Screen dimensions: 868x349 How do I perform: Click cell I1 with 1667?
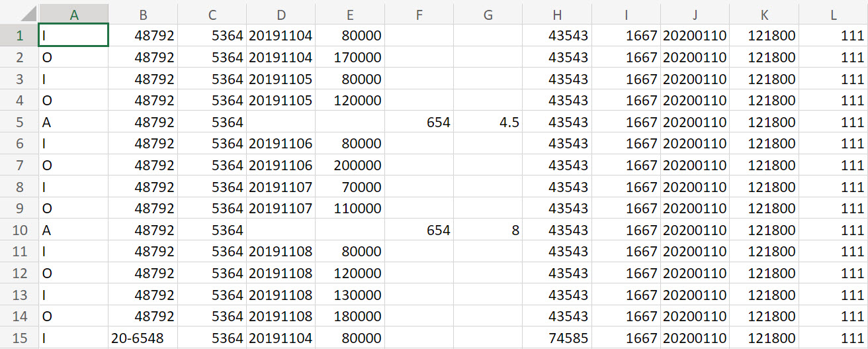point(626,36)
